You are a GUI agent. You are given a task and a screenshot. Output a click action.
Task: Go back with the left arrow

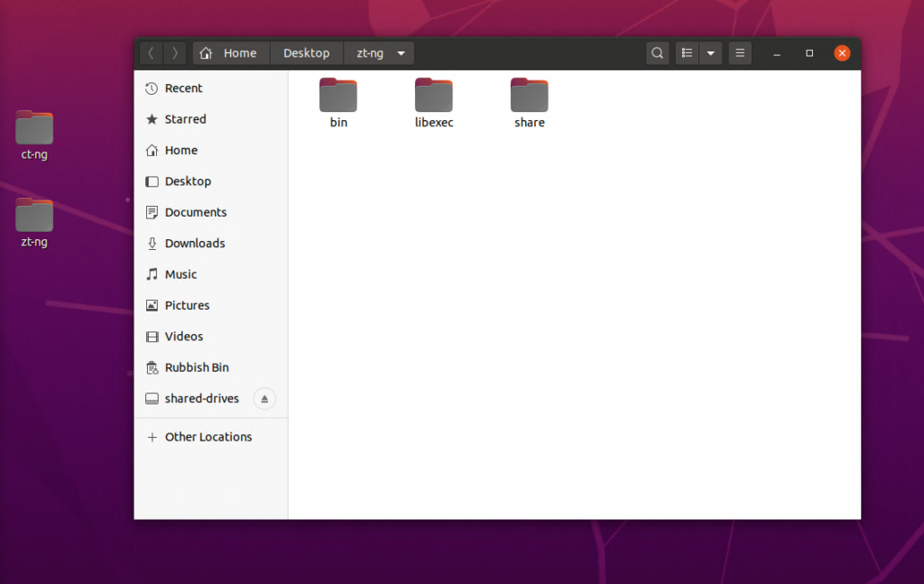[x=151, y=53]
